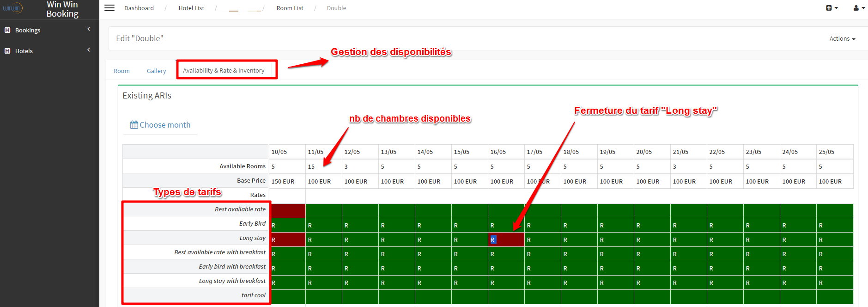Expand the Hotels sidebar chevron
This screenshot has width=868, height=307.
(89, 50)
